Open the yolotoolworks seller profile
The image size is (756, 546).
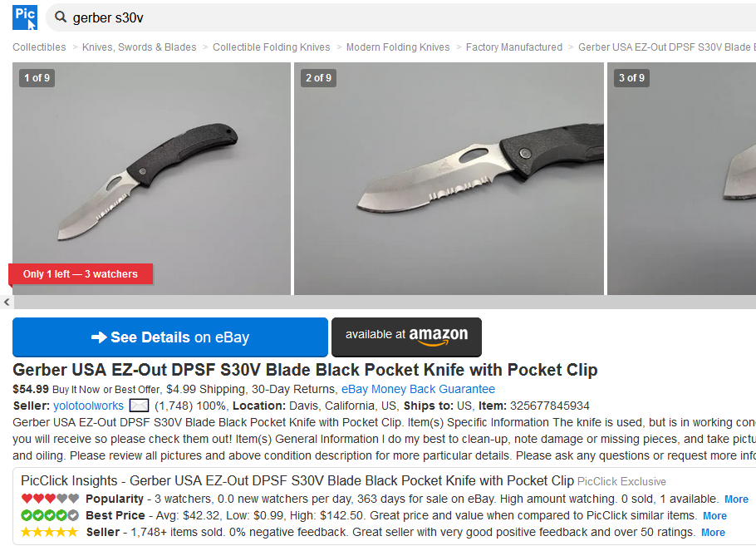88,406
